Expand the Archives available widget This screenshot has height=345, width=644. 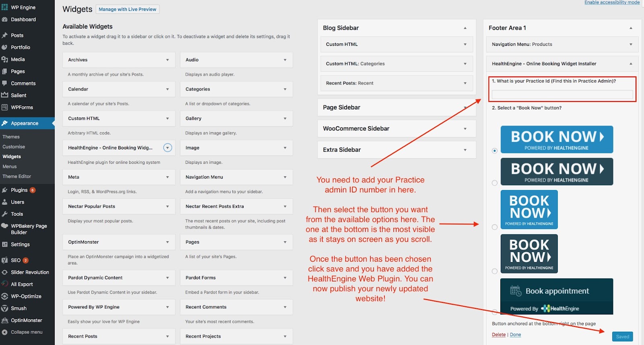(167, 60)
